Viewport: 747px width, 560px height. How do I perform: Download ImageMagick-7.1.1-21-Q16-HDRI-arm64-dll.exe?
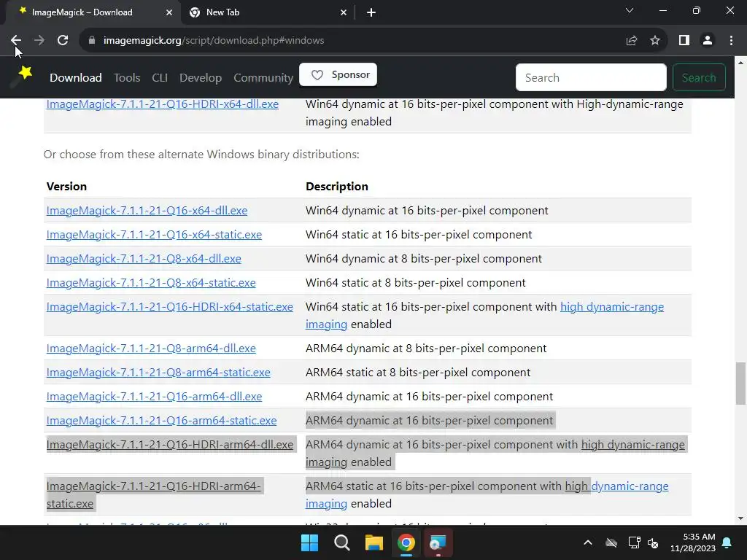pyautogui.click(x=169, y=445)
